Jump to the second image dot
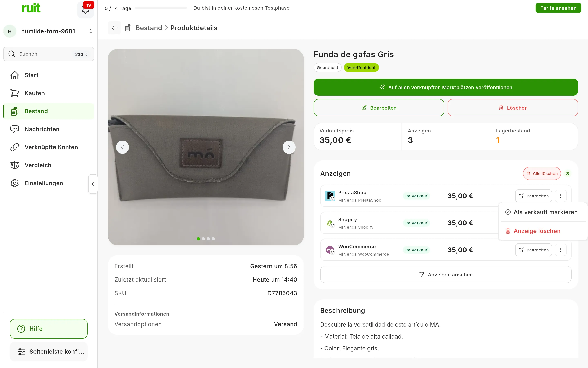 (203, 239)
